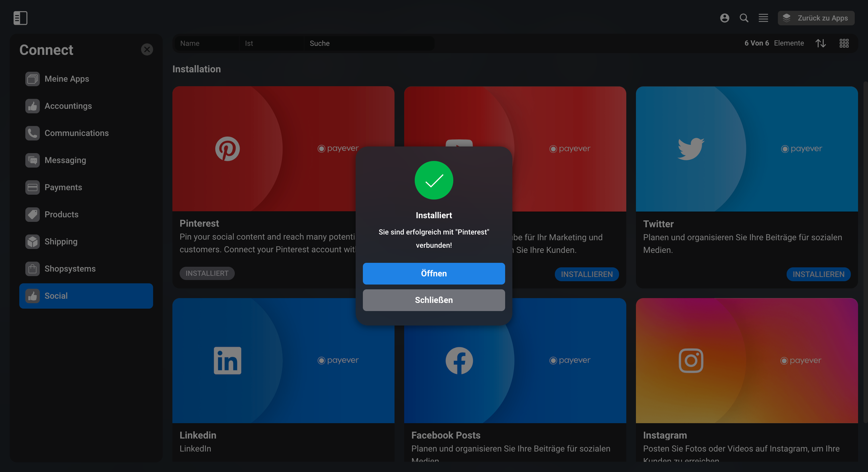This screenshot has width=868, height=472.
Task: Select Shipping category
Action: click(x=86, y=241)
